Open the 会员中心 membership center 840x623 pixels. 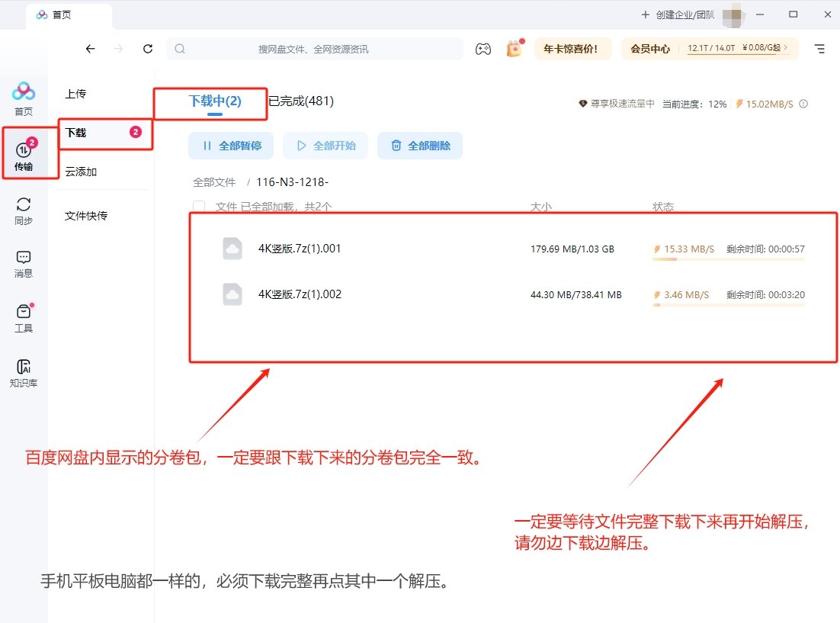click(x=649, y=48)
